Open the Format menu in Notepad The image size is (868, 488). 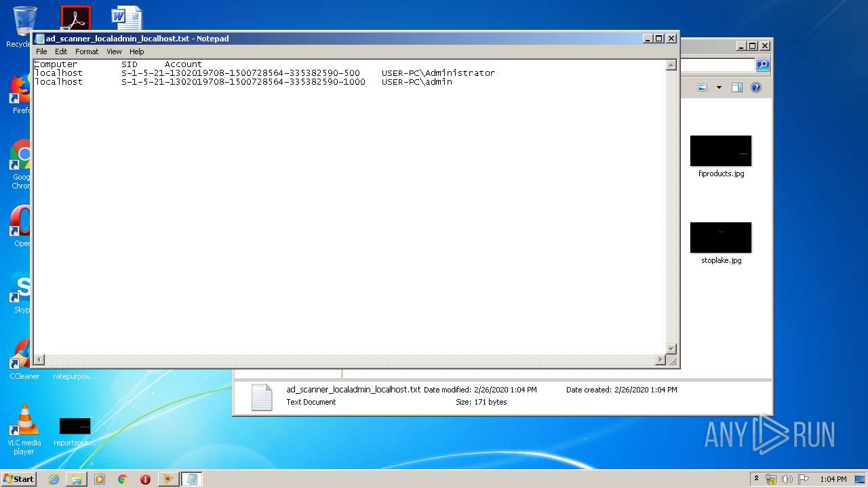pos(87,52)
